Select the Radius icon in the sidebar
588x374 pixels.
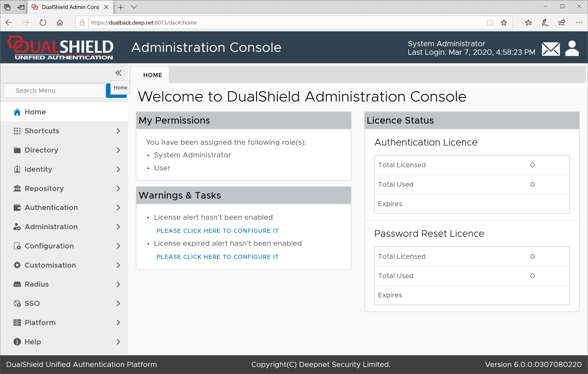[x=17, y=284]
